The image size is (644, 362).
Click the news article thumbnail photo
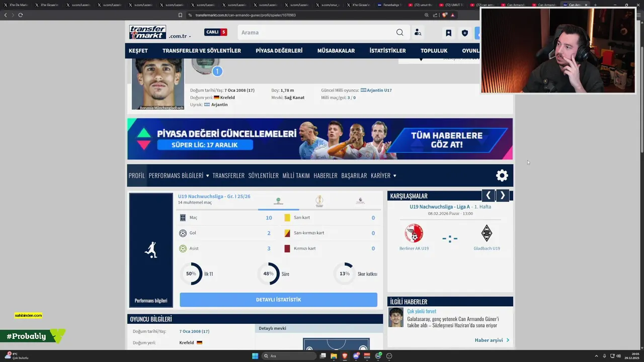(x=396, y=317)
